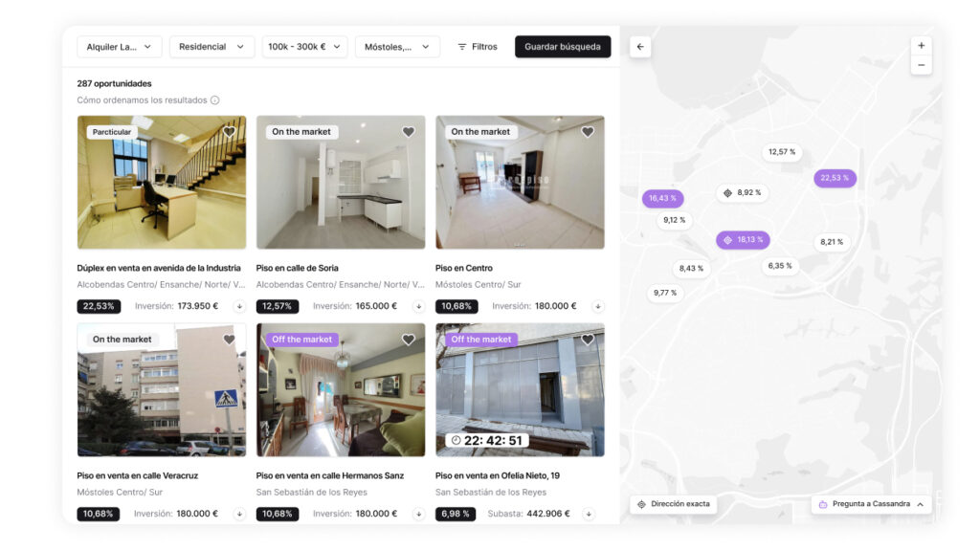Click the map zoom out minus button

point(921,65)
